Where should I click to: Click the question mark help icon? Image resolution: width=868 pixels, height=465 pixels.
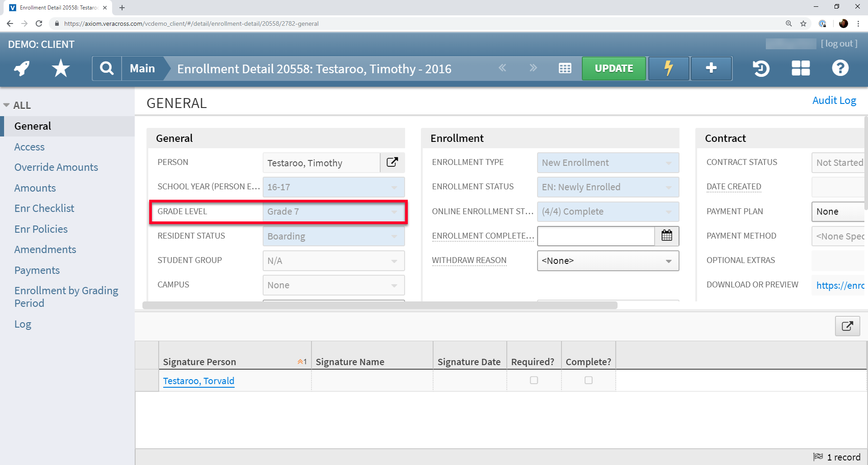tap(840, 68)
